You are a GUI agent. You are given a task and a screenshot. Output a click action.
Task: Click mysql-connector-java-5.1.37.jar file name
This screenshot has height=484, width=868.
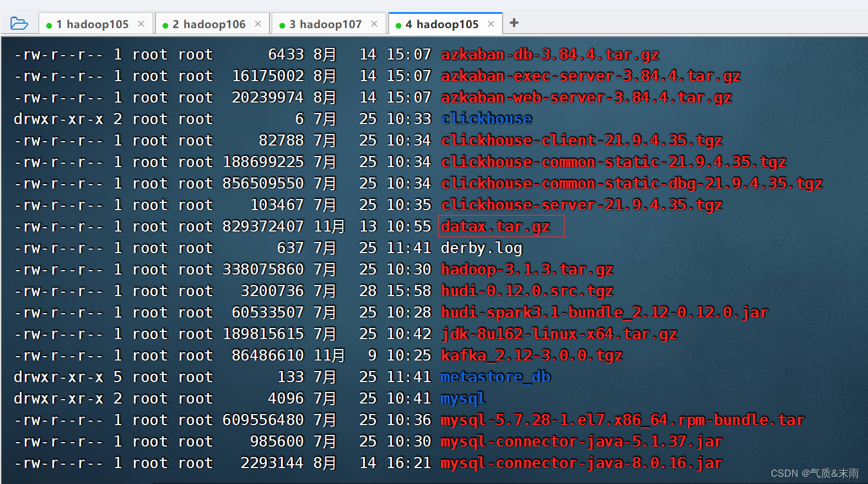tap(582, 442)
